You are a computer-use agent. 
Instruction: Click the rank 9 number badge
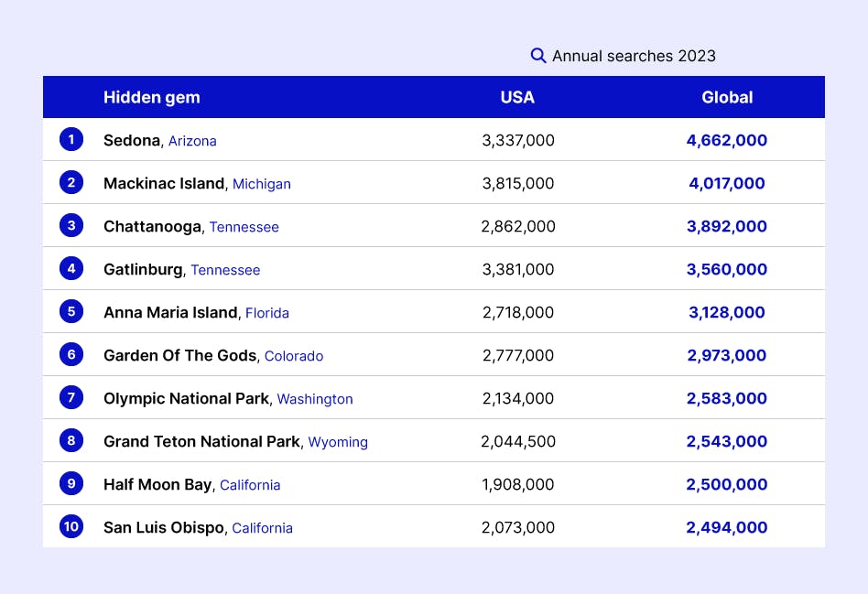[71, 484]
